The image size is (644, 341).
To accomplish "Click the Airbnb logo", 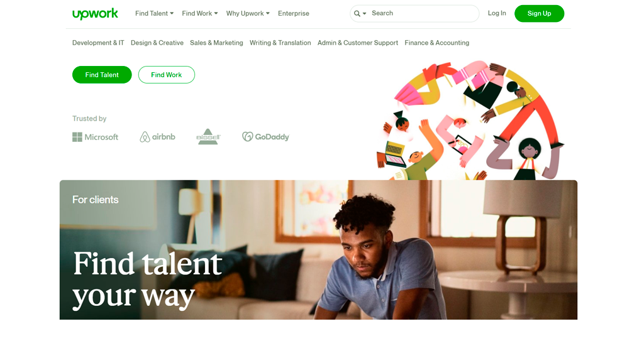I will (157, 137).
